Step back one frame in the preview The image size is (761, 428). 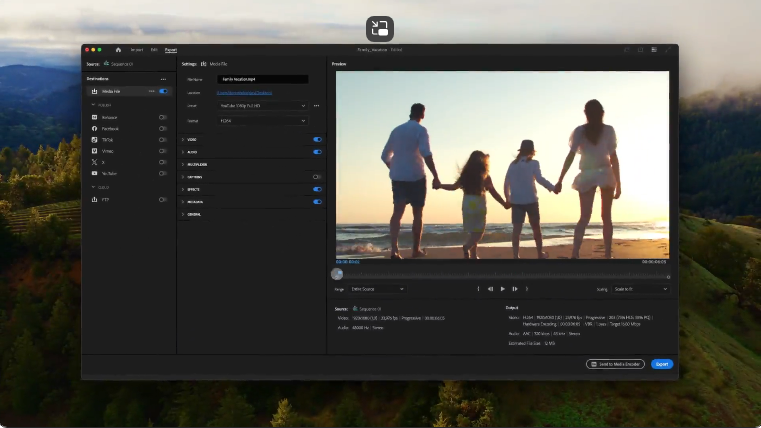tap(490, 288)
